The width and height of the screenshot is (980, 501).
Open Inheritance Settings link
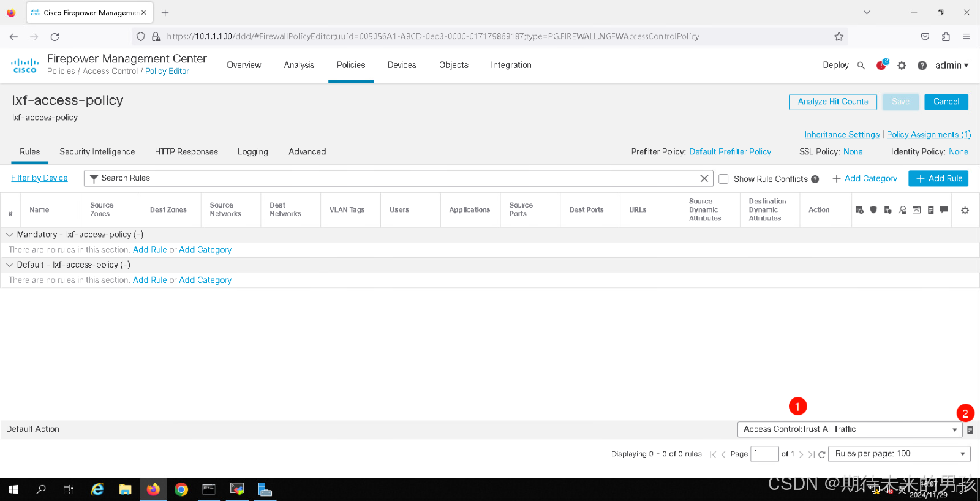tap(842, 135)
